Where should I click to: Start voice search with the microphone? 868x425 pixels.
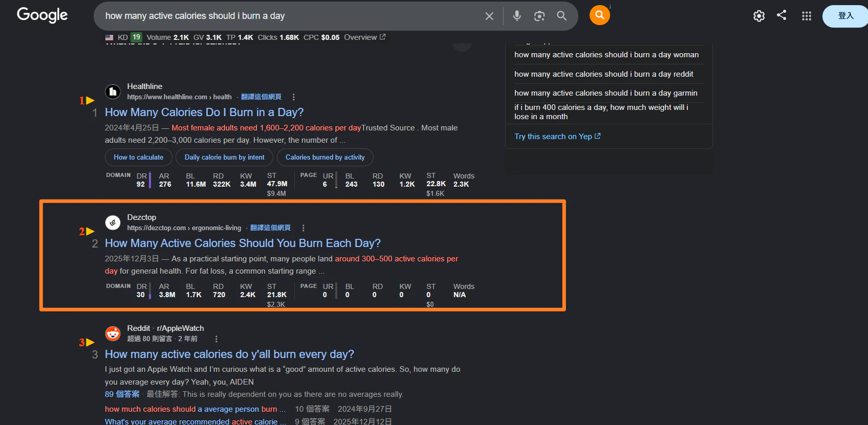click(517, 16)
